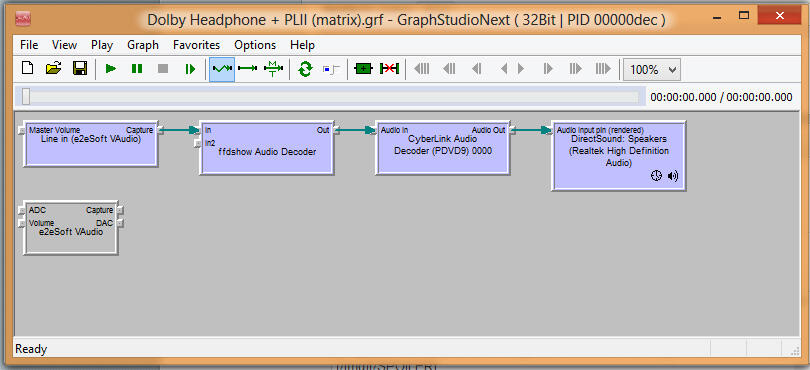Select the Line in (e2eSoft VAudio) filter
Viewport: 810px width, 370px height.
point(91,145)
